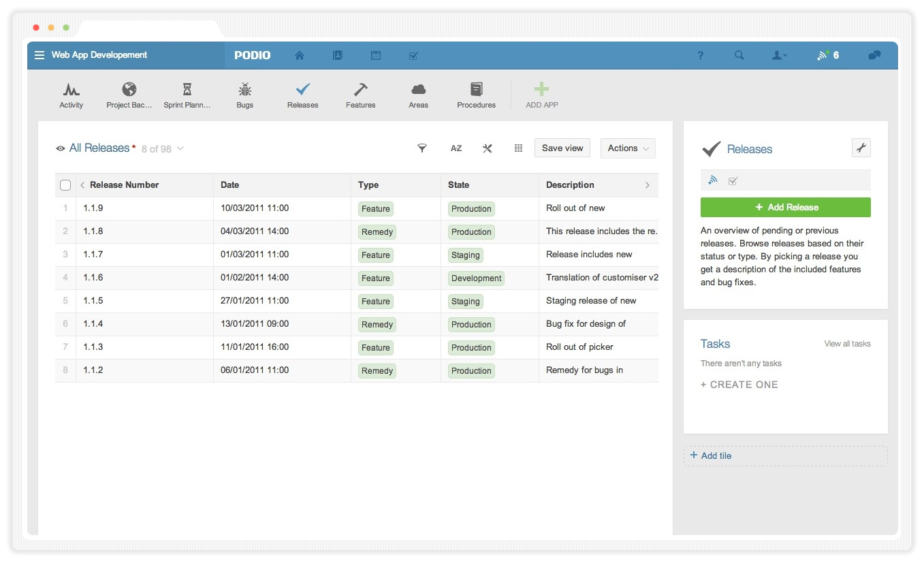924x563 pixels.
Task: Sort list with the AZ icon
Action: click(x=456, y=148)
